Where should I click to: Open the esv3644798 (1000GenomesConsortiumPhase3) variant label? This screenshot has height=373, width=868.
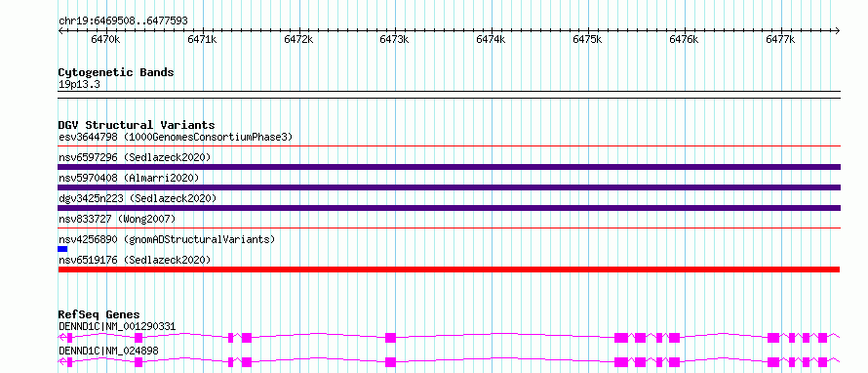176,137
